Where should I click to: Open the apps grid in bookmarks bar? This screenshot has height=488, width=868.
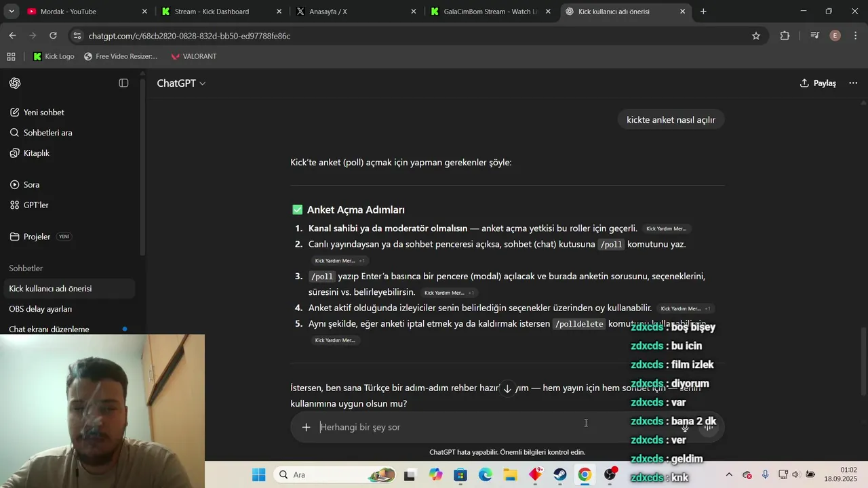[11, 56]
